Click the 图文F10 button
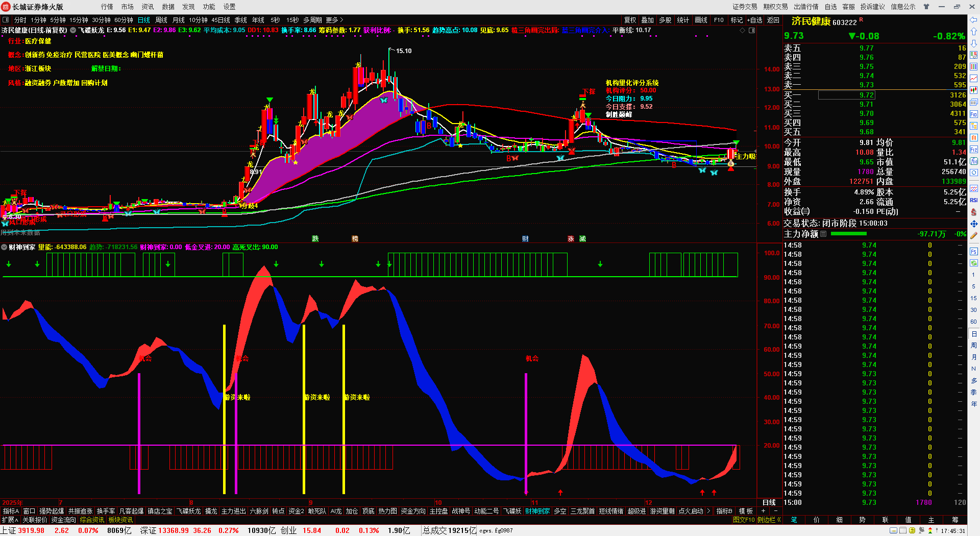980x536 pixels. pyautogui.click(x=744, y=520)
